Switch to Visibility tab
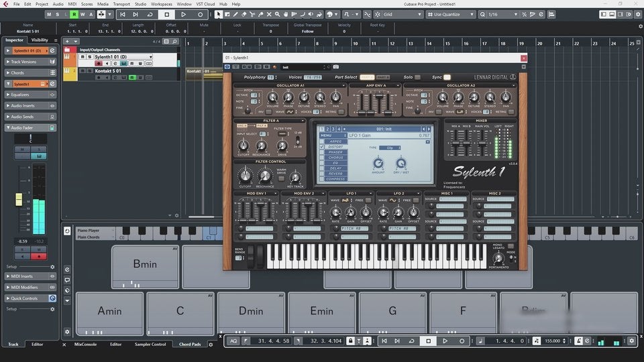644x362 pixels. tap(40, 40)
